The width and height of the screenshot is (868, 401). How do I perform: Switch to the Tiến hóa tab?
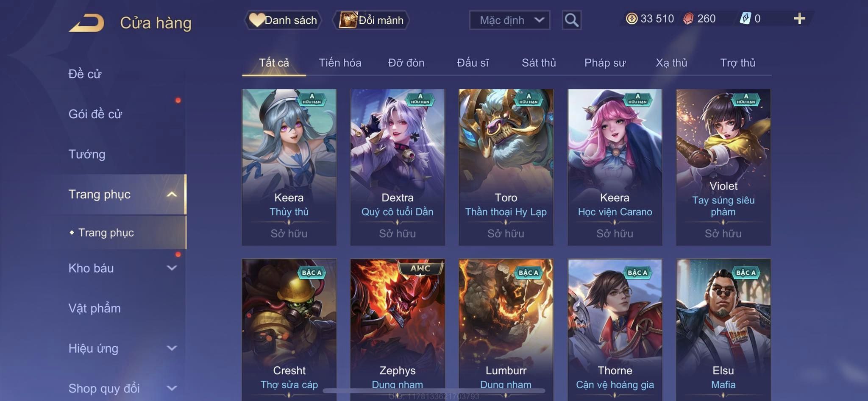pyautogui.click(x=340, y=63)
